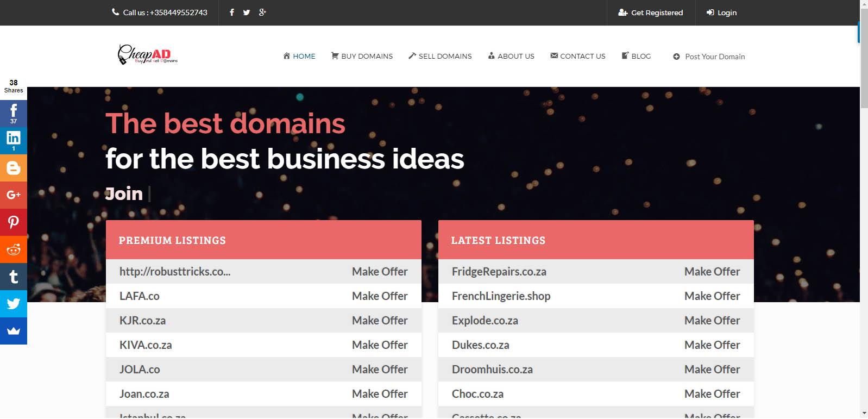Viewport: 868px width, 419px height.
Task: Click the Facebook icon in top bar
Action: (232, 12)
